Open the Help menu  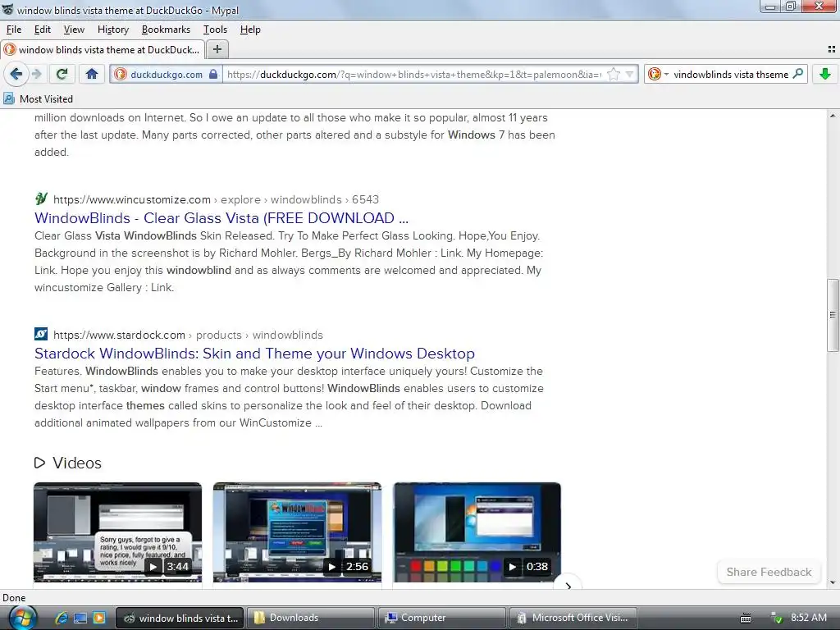(x=250, y=30)
